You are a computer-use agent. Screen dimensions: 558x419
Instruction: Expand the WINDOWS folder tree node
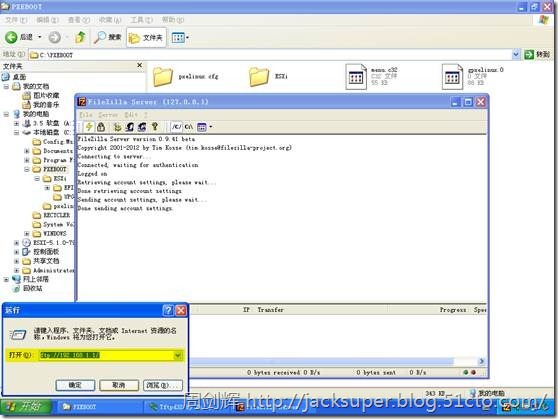coord(27,234)
